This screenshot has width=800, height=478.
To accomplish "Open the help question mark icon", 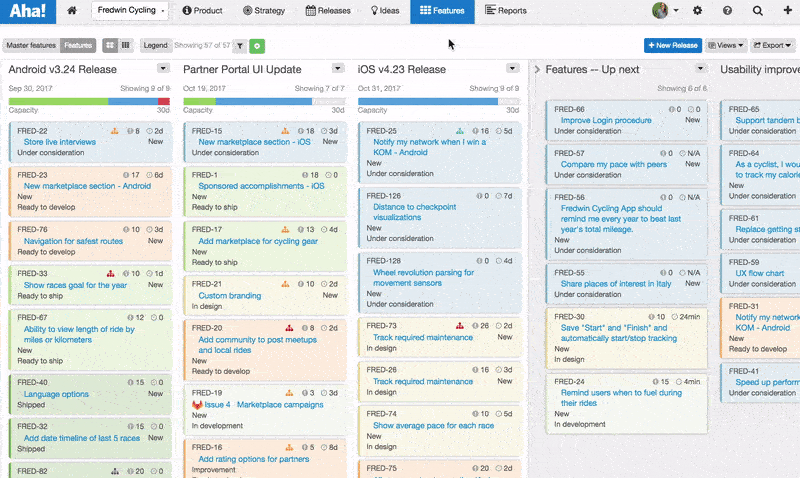I will (728, 10).
